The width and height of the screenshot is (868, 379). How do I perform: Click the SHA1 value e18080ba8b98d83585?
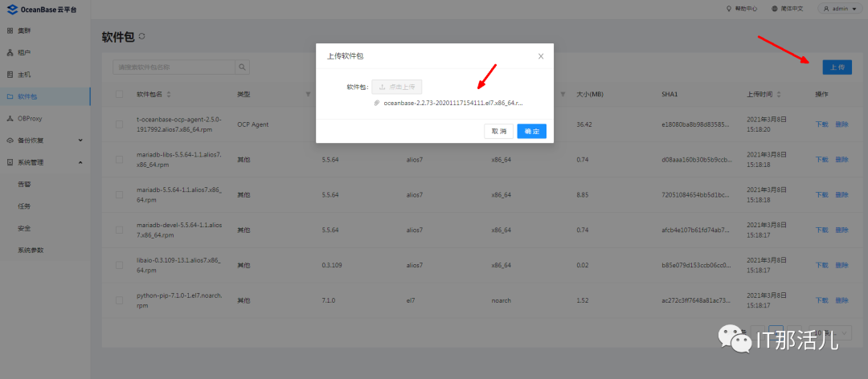pyautogui.click(x=697, y=124)
